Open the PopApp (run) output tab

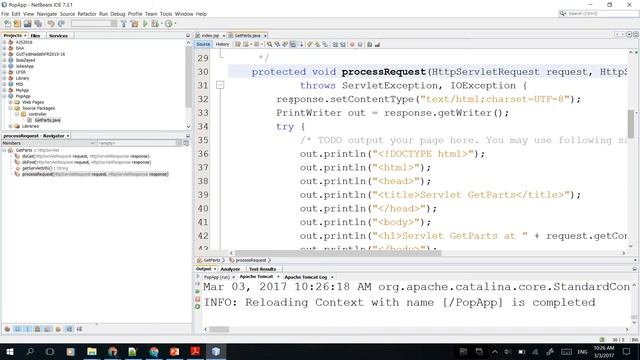[x=217, y=277]
